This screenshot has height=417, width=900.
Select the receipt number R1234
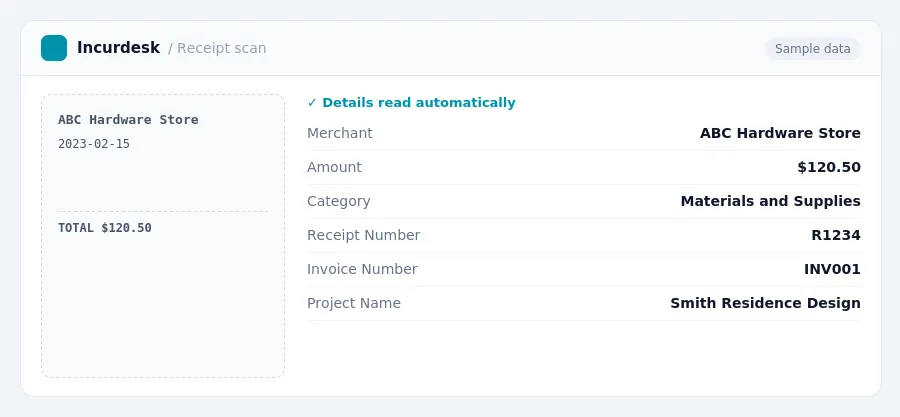click(836, 235)
